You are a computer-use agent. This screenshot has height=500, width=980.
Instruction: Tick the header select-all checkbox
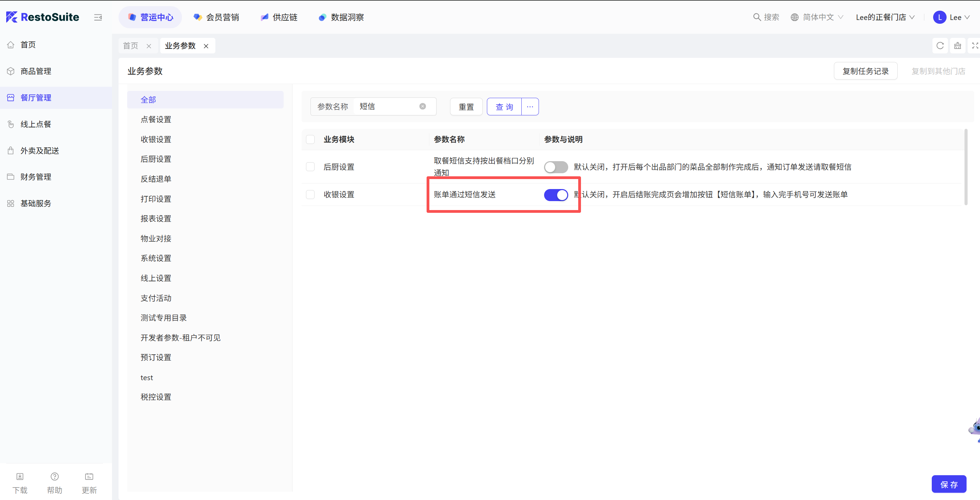[310, 139]
